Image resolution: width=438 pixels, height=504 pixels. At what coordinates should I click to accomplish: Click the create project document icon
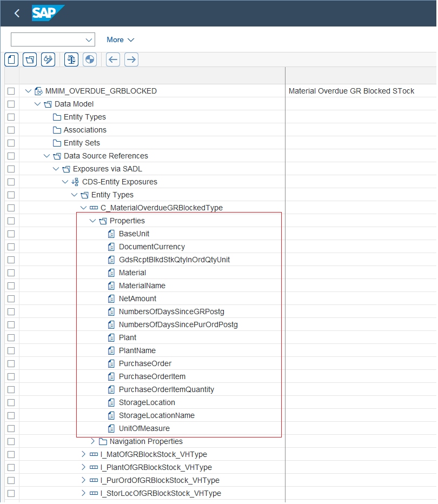tap(11, 60)
